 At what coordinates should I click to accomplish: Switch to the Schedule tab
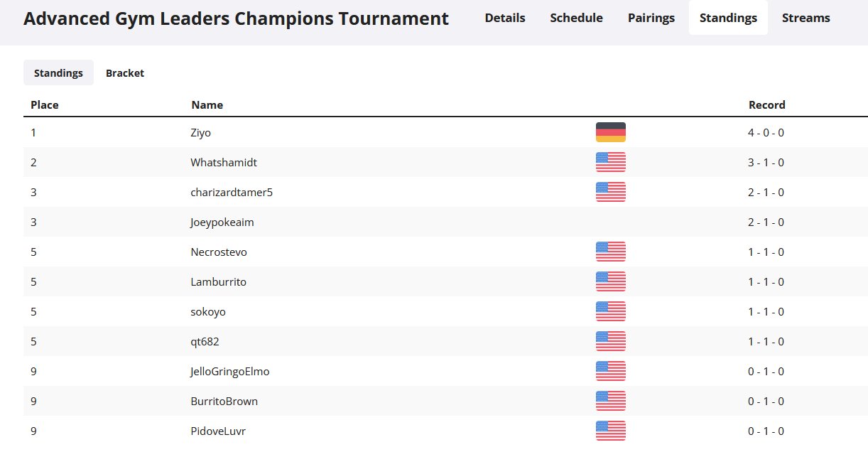(576, 18)
